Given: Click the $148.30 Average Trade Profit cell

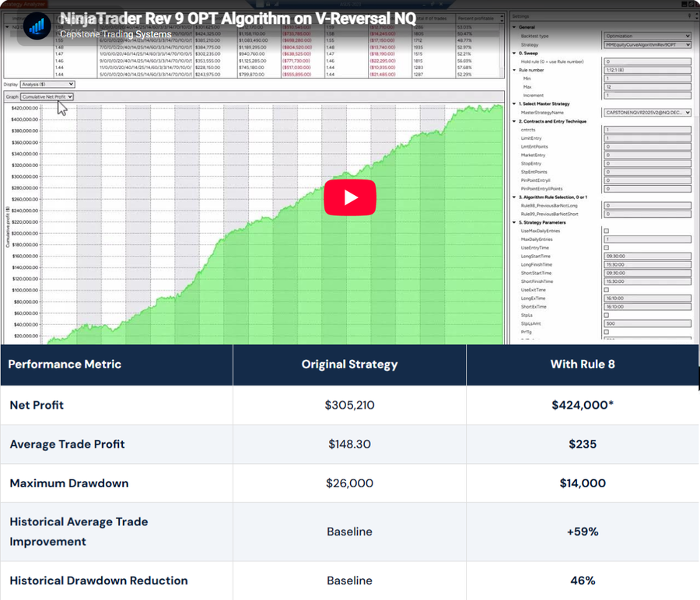Looking at the screenshot, I should [x=349, y=444].
